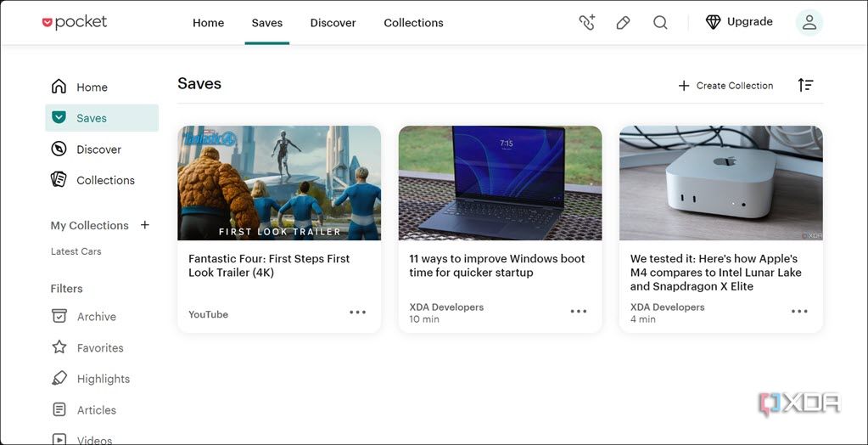The height and width of the screenshot is (445, 868).
Task: Open the listen/add call icon in header
Action: 587,23
